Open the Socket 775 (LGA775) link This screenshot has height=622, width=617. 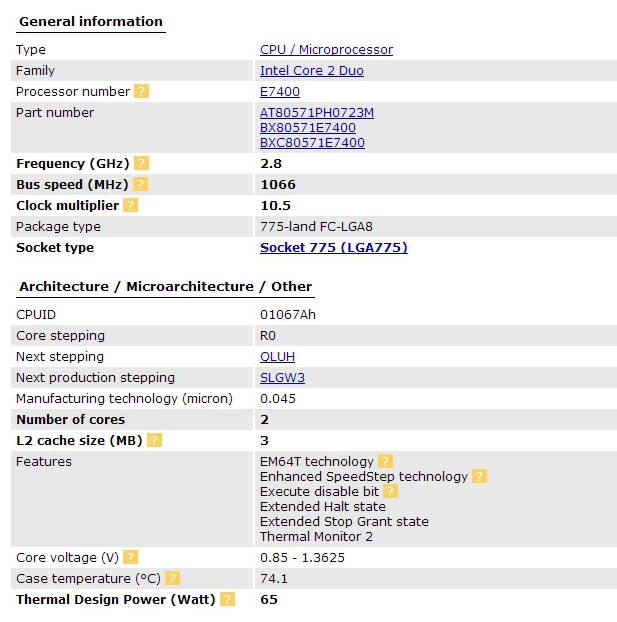click(x=334, y=248)
